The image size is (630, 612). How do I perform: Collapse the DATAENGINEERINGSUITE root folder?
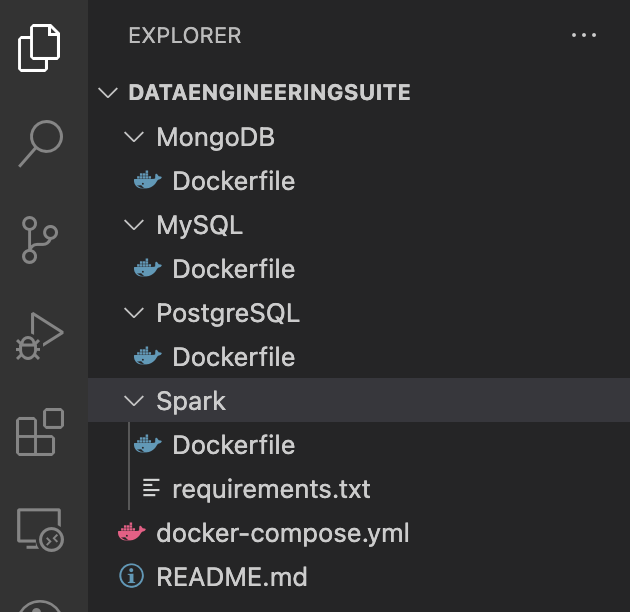tap(108, 93)
